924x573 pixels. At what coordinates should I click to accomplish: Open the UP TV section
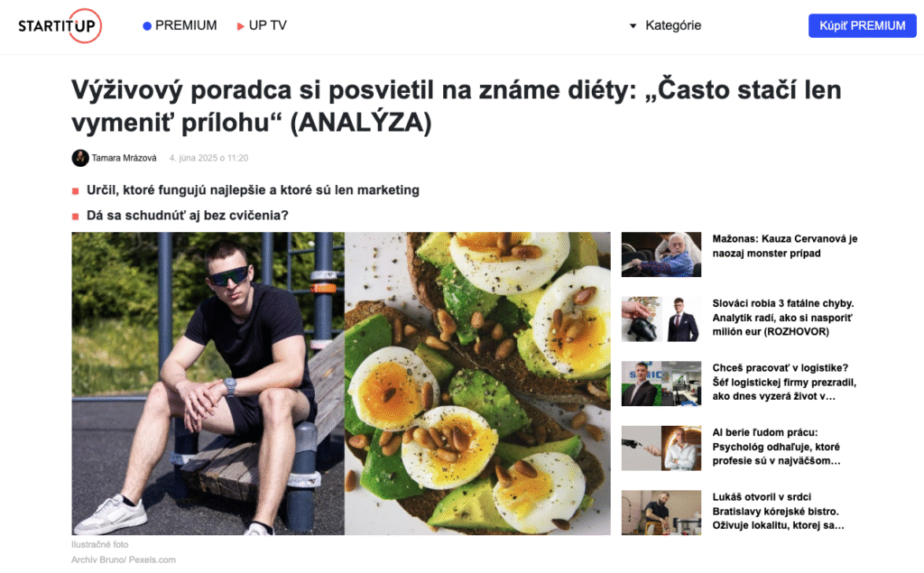click(267, 25)
